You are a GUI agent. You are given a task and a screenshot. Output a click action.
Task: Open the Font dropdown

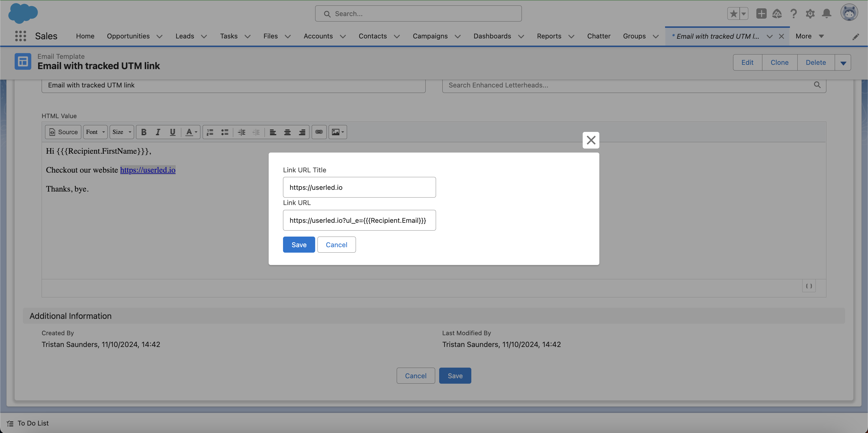(95, 132)
